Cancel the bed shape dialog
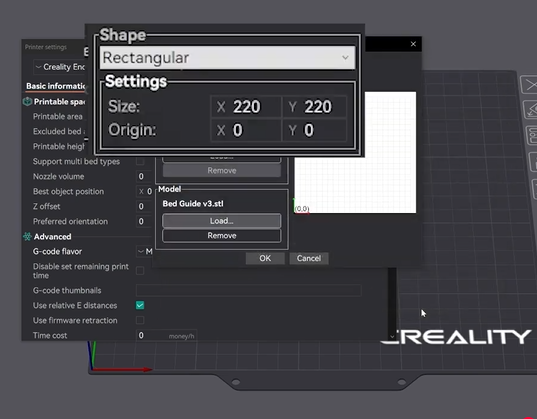Image resolution: width=537 pixels, height=419 pixels. click(309, 258)
